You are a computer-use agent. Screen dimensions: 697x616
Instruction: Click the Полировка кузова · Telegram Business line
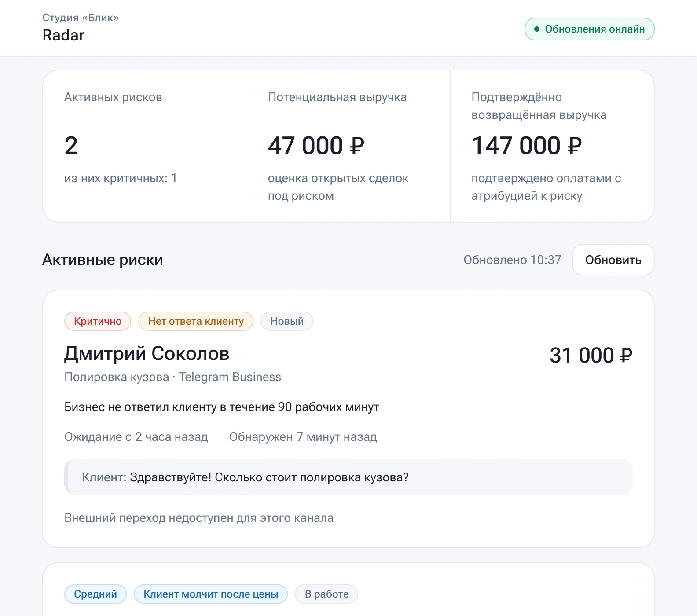click(172, 377)
